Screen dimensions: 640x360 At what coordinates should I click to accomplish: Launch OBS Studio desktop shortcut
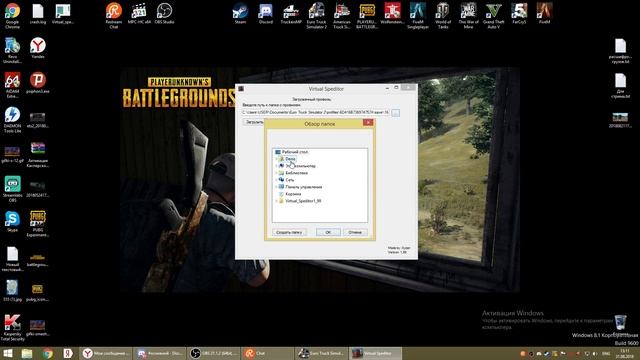[x=164, y=14]
